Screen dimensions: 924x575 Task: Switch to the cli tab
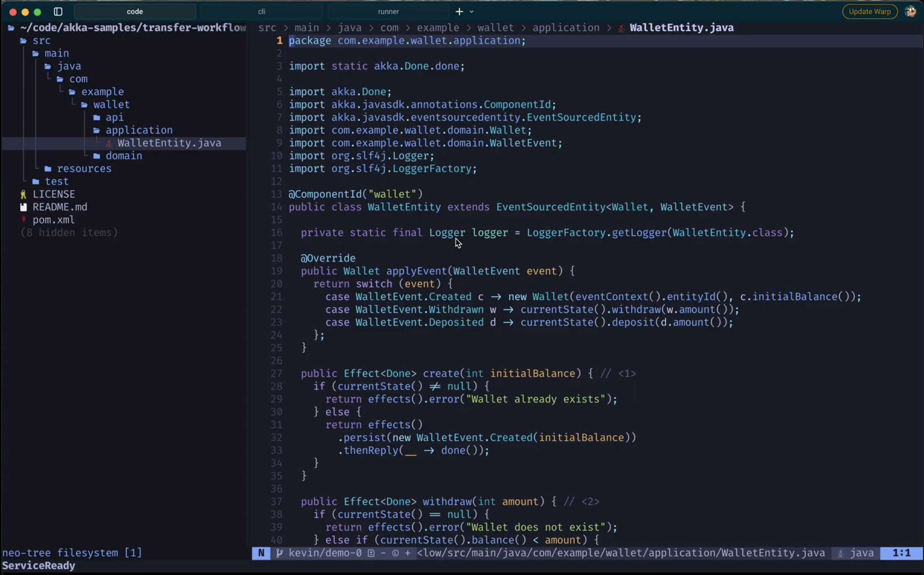tap(262, 11)
